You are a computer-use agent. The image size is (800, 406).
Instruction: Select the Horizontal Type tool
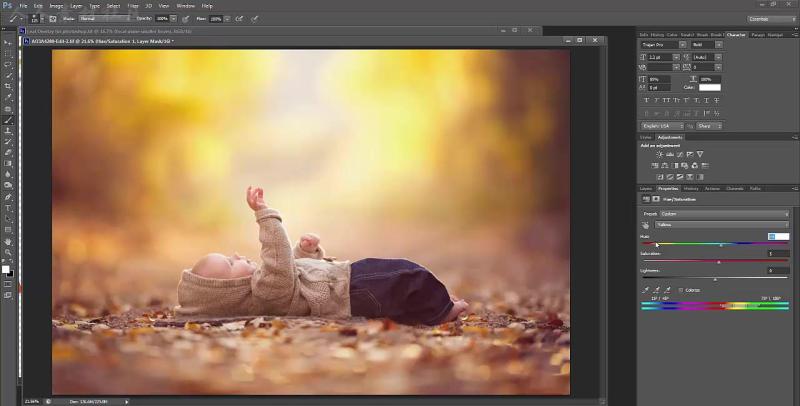[x=8, y=208]
